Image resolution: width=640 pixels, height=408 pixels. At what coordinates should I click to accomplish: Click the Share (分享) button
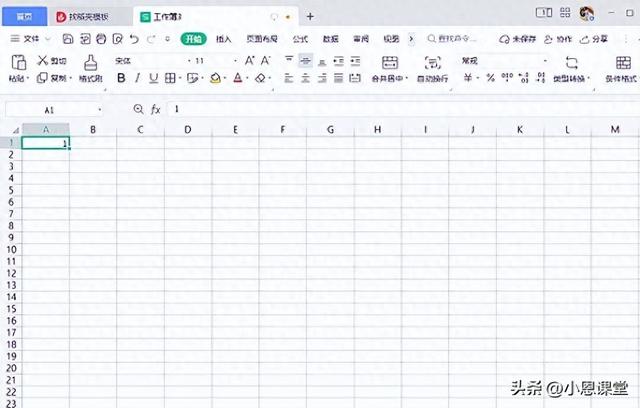(x=594, y=39)
